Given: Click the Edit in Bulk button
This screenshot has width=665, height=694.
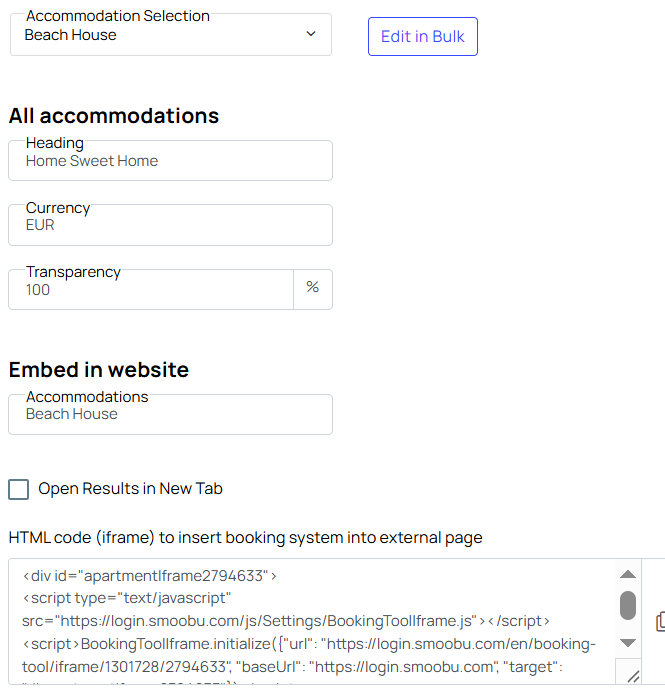Looking at the screenshot, I should click(x=423, y=36).
